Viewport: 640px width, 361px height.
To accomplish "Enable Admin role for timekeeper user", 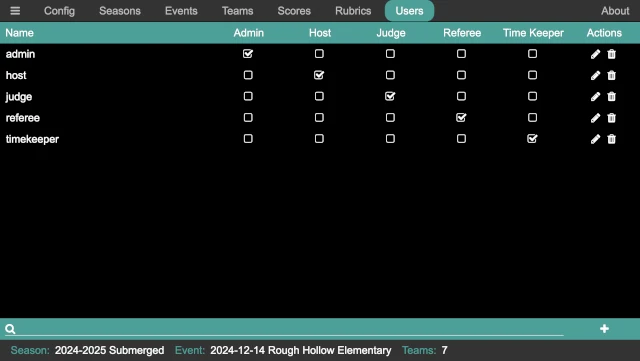I will point(248,138).
